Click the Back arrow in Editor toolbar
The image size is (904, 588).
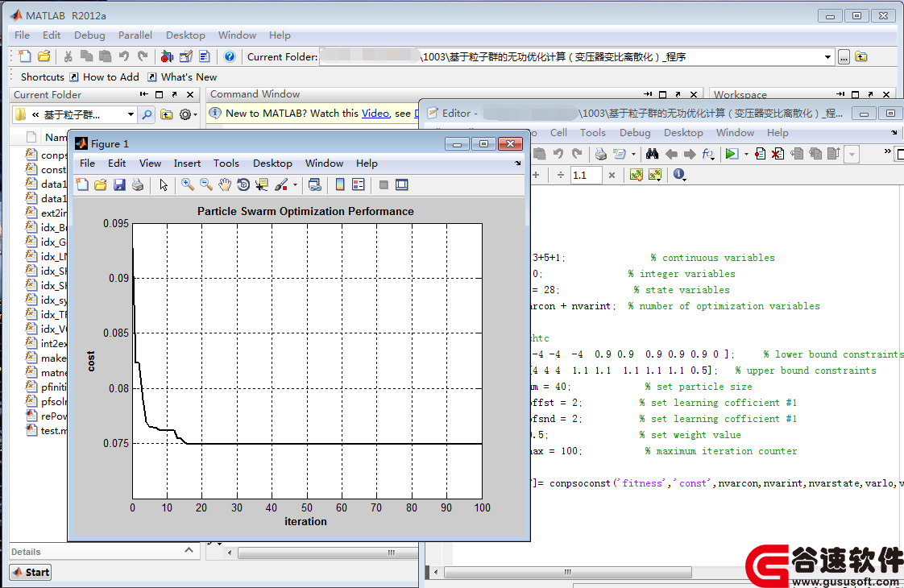pos(671,154)
